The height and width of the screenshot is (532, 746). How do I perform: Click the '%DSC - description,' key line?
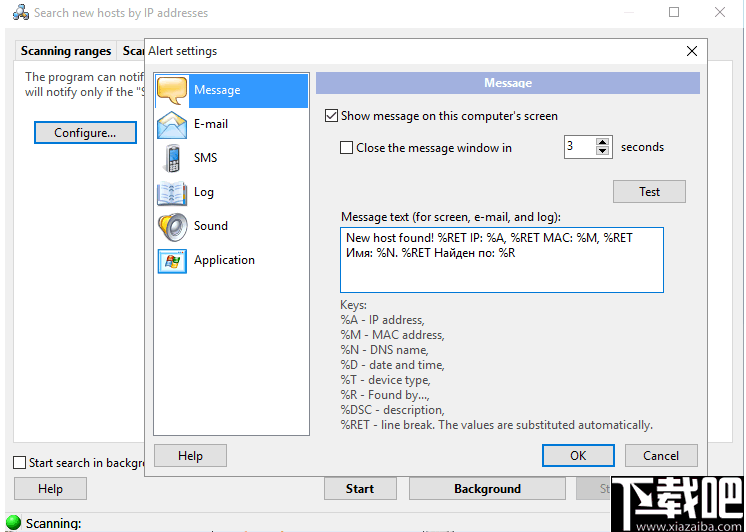pyautogui.click(x=392, y=410)
